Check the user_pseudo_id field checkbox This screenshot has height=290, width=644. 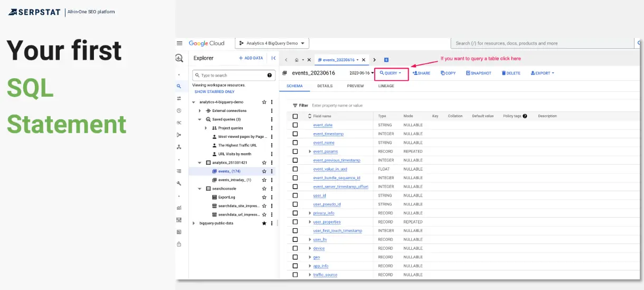pos(295,204)
